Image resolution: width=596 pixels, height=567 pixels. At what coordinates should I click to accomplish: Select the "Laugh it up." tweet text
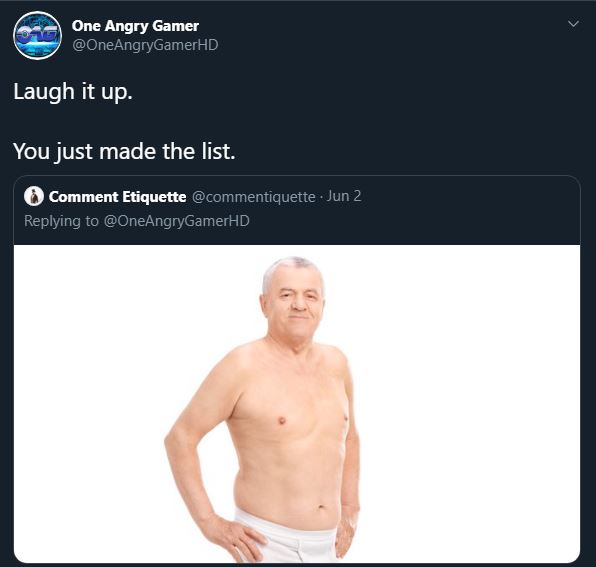pyautogui.click(x=73, y=92)
